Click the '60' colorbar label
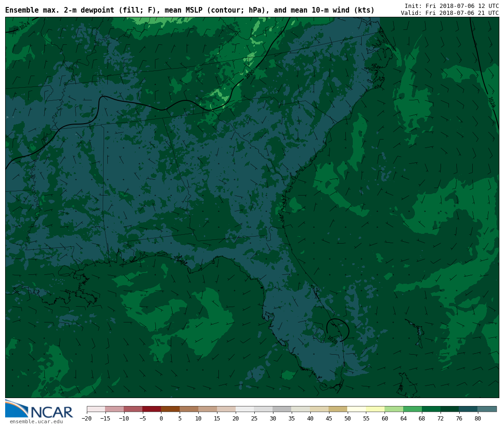 coord(385,418)
